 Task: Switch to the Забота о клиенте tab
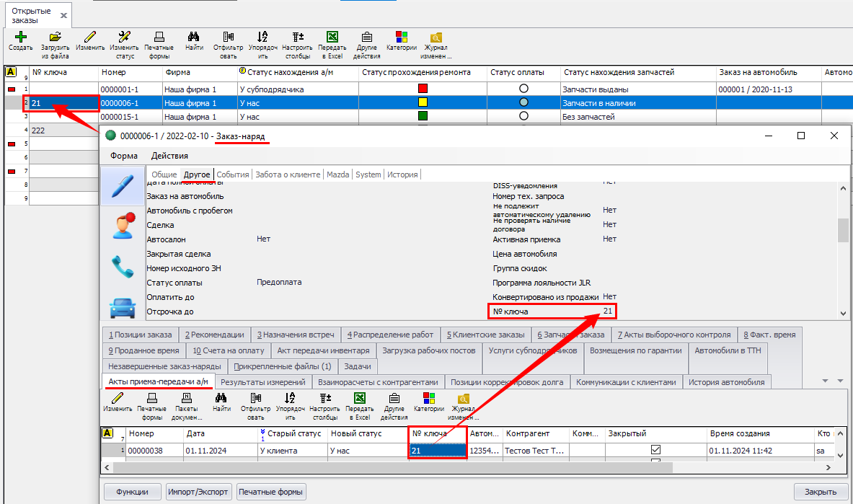tap(288, 174)
